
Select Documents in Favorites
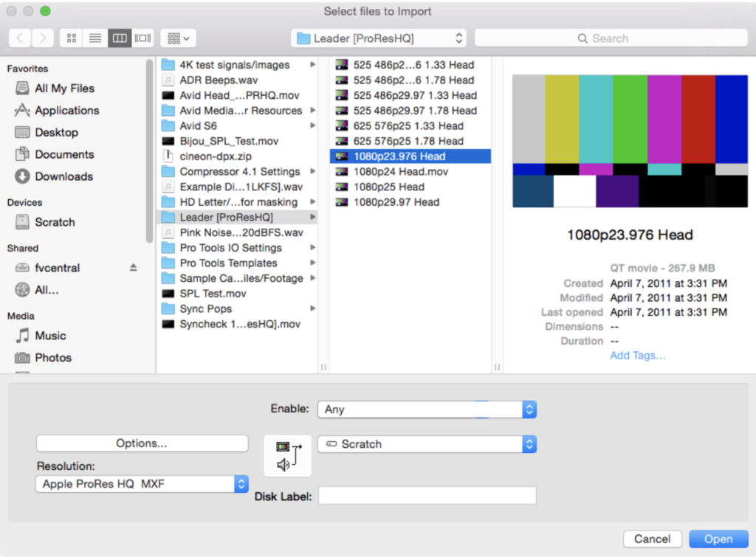click(x=64, y=155)
